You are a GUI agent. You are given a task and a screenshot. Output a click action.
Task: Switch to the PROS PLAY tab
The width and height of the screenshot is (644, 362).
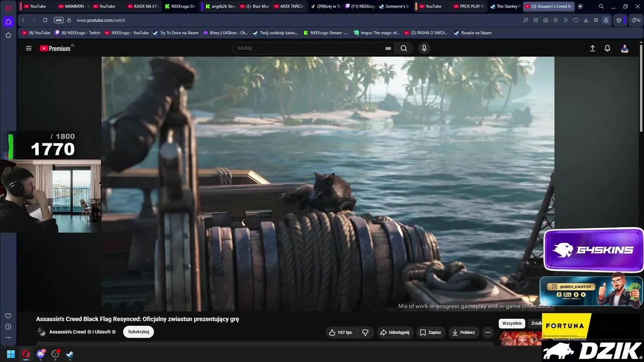click(x=468, y=7)
